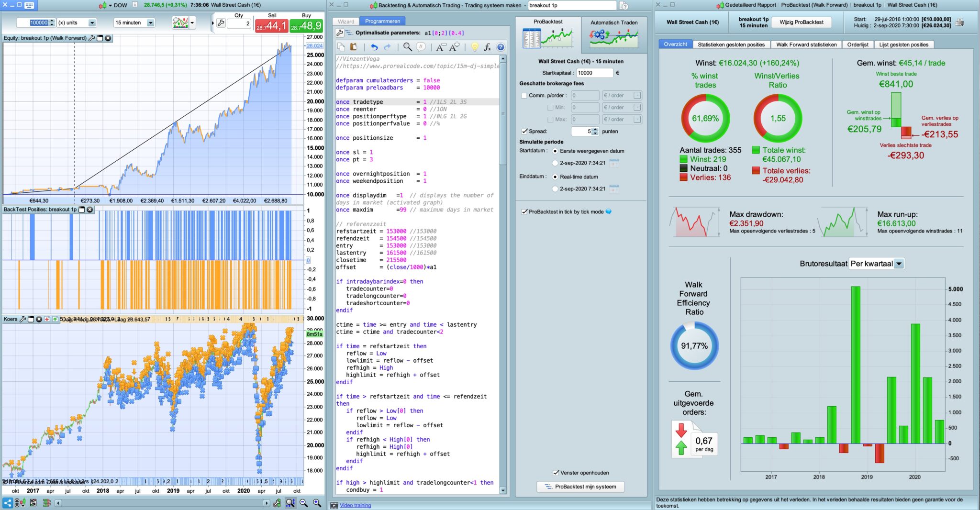This screenshot has width=980, height=510.
Task: Toggle the Venster openhouden checkbox
Action: pyautogui.click(x=556, y=473)
